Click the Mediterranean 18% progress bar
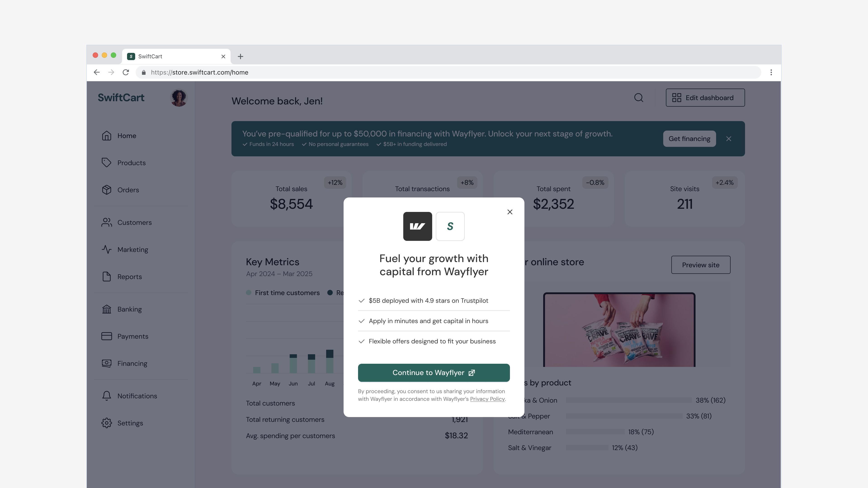Viewport: 868px width, 488px height. (x=595, y=432)
